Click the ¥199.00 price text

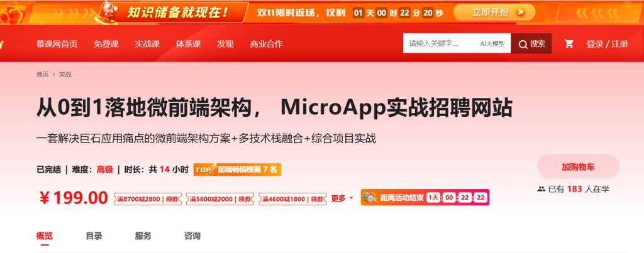pos(74,198)
